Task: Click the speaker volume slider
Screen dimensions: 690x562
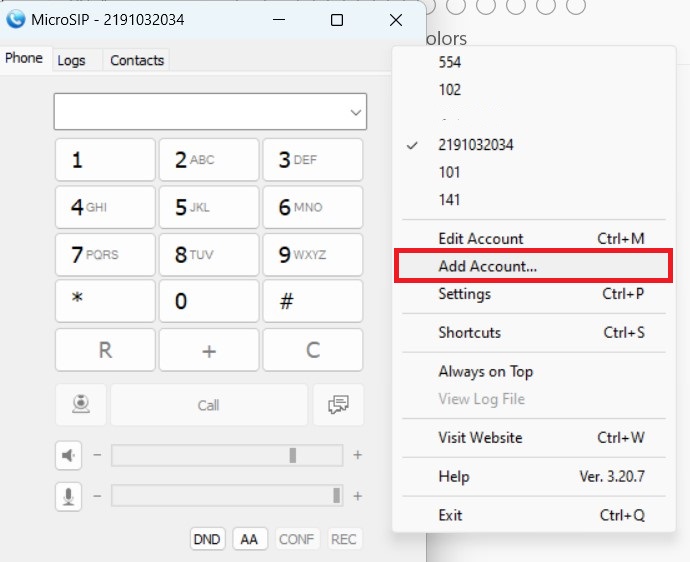Action: tap(227, 456)
